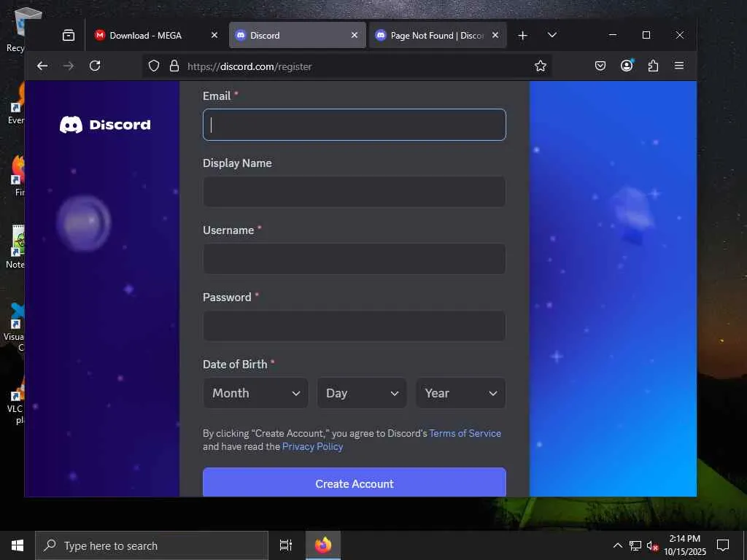
Task: Click the URL address bar text
Action: (249, 66)
